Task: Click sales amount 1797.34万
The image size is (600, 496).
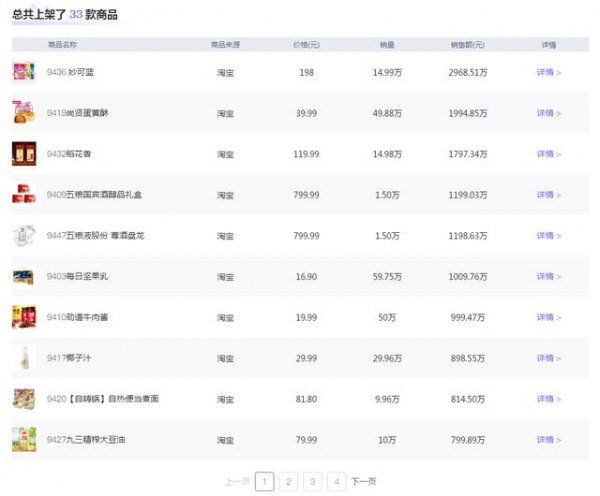Action: (468, 154)
